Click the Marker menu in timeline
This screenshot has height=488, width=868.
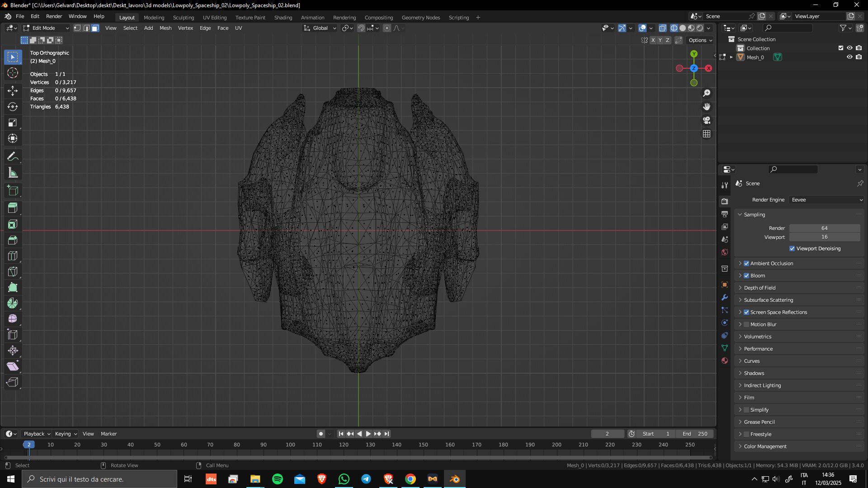[108, 434]
